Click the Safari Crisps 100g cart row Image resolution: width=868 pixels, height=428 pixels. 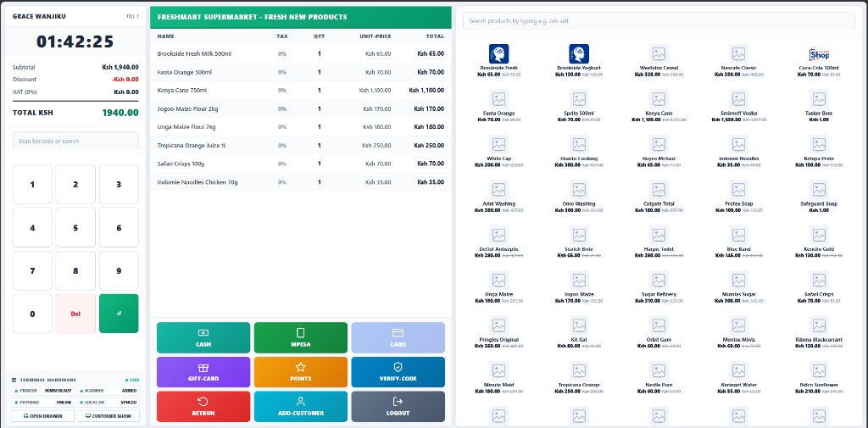tap(301, 164)
